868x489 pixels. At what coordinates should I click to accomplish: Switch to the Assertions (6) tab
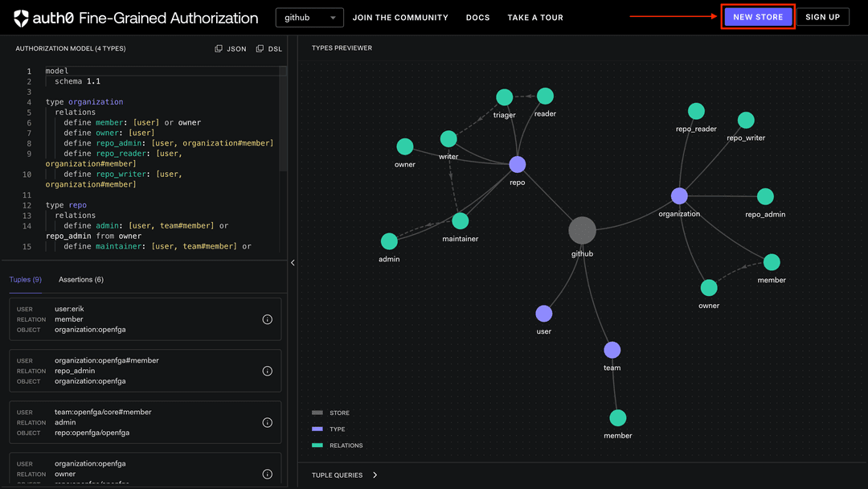click(x=80, y=279)
